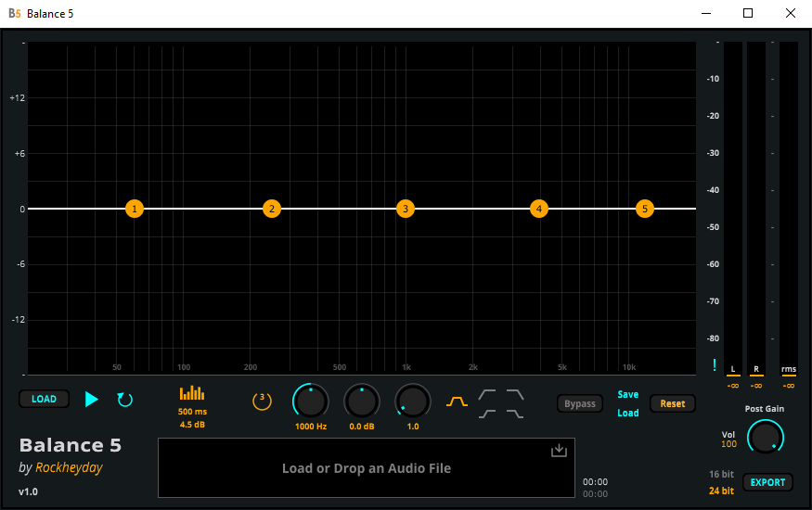Select the high shelf filter shape
The width and height of the screenshot is (812, 510).
point(515,414)
